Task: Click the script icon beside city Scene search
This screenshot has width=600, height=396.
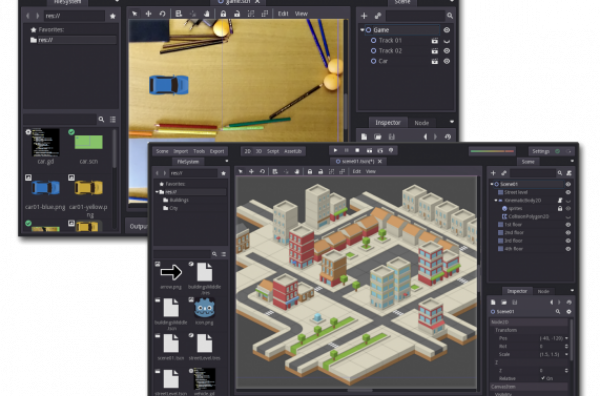Action: click(569, 173)
